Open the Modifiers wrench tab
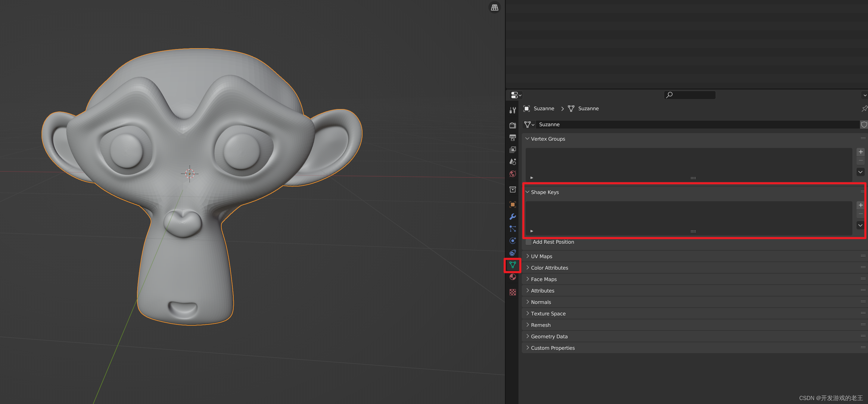 [x=512, y=217]
